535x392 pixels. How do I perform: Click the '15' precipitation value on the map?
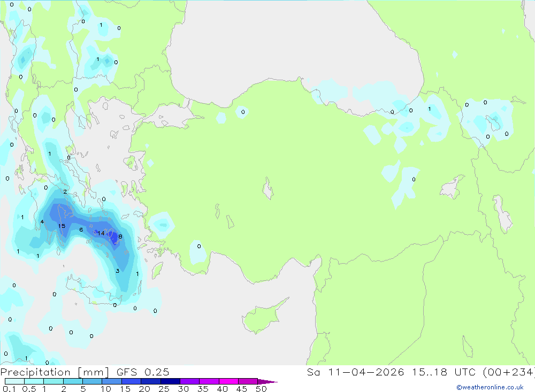coord(62,226)
